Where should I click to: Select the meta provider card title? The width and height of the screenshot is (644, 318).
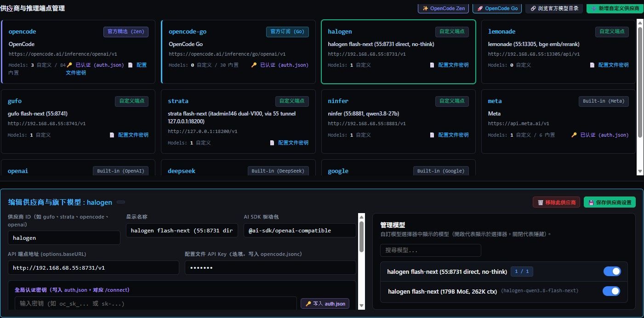pyautogui.click(x=495, y=101)
